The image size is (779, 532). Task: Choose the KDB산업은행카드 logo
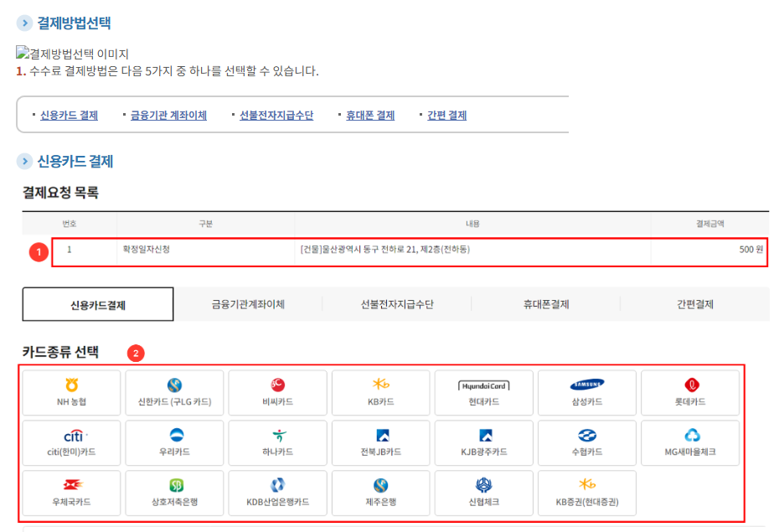tap(278, 485)
